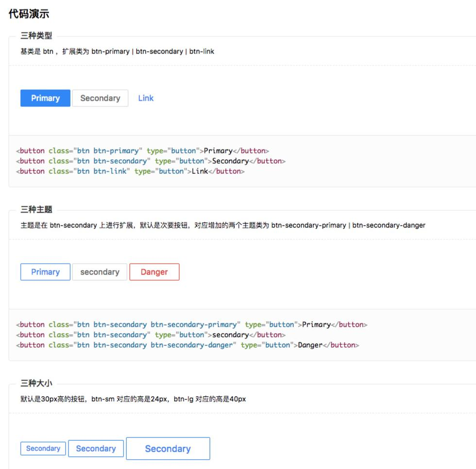
Task: Click the 代码演示 page heading
Action: 29,14
